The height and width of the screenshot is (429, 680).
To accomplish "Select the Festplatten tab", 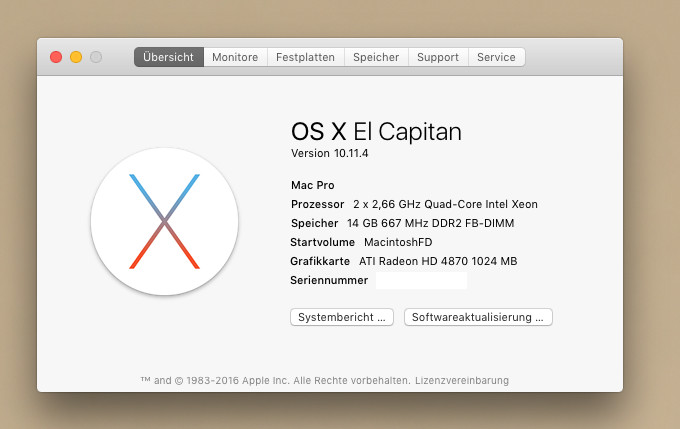I will click(305, 57).
